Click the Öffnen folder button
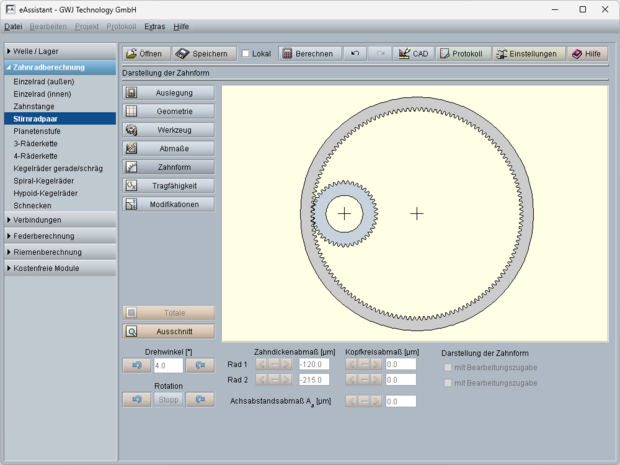The height and width of the screenshot is (465, 620). pyautogui.click(x=145, y=53)
